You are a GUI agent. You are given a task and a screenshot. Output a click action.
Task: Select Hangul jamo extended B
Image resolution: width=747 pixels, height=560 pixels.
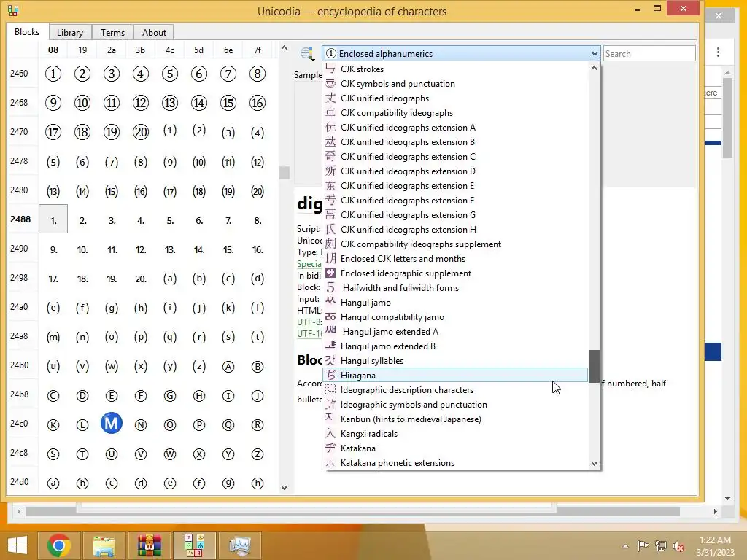pos(455,346)
